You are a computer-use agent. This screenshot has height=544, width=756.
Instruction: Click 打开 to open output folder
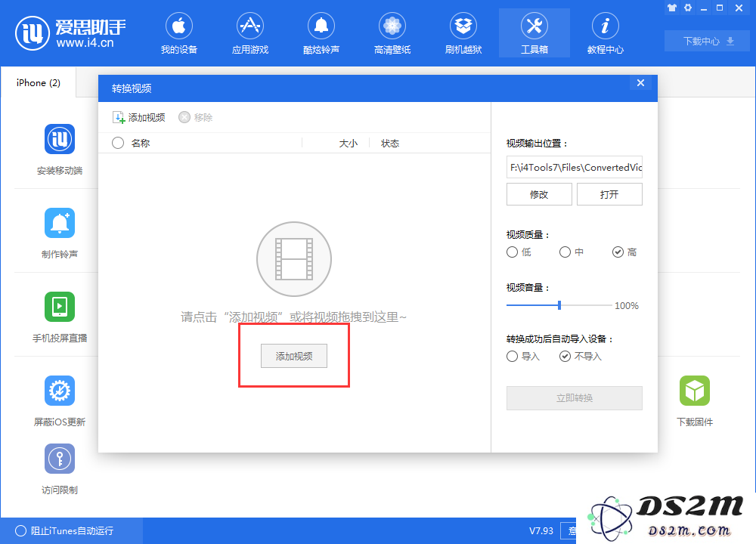click(609, 194)
